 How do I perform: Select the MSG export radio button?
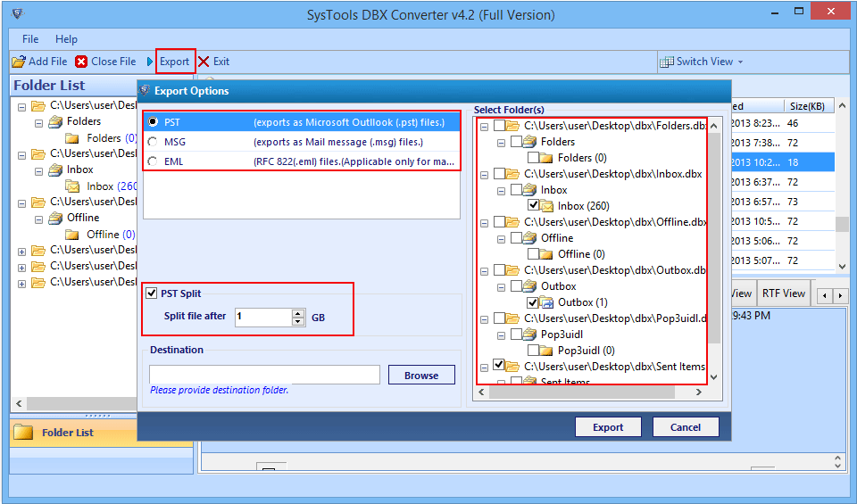click(x=153, y=142)
